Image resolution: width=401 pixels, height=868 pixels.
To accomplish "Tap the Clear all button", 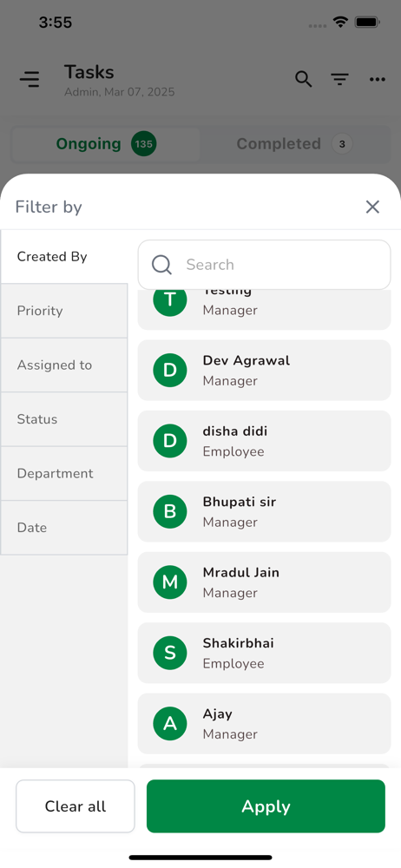I will 76,806.
